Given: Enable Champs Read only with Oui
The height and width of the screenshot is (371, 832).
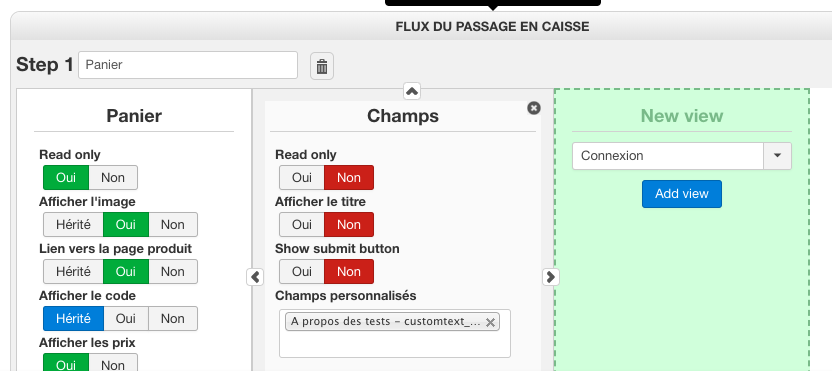Looking at the screenshot, I should click(302, 177).
